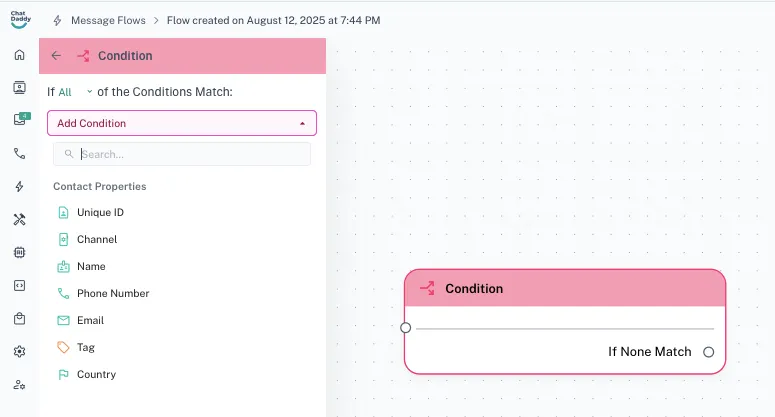Click the home icon in left sidebar
The width and height of the screenshot is (775, 417).
[x=19, y=55]
